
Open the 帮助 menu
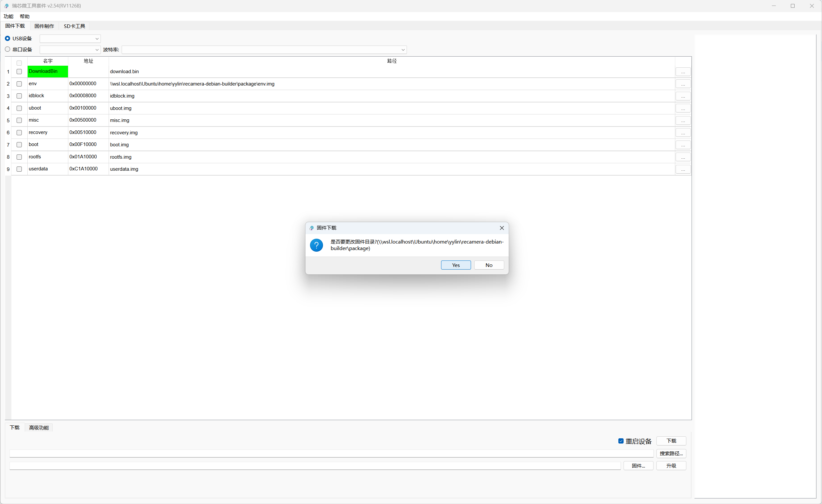coord(25,16)
